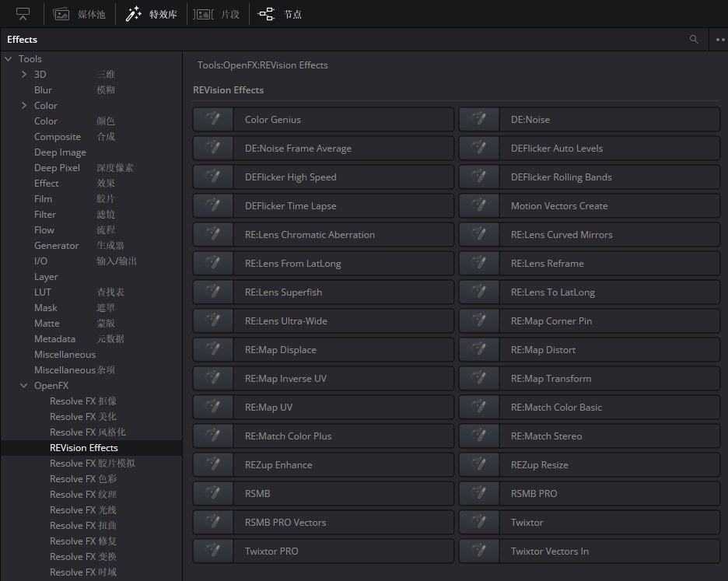Viewport: 728px width, 581px height.
Task: Open the Effects panel options dots menu
Action: pyautogui.click(x=720, y=40)
